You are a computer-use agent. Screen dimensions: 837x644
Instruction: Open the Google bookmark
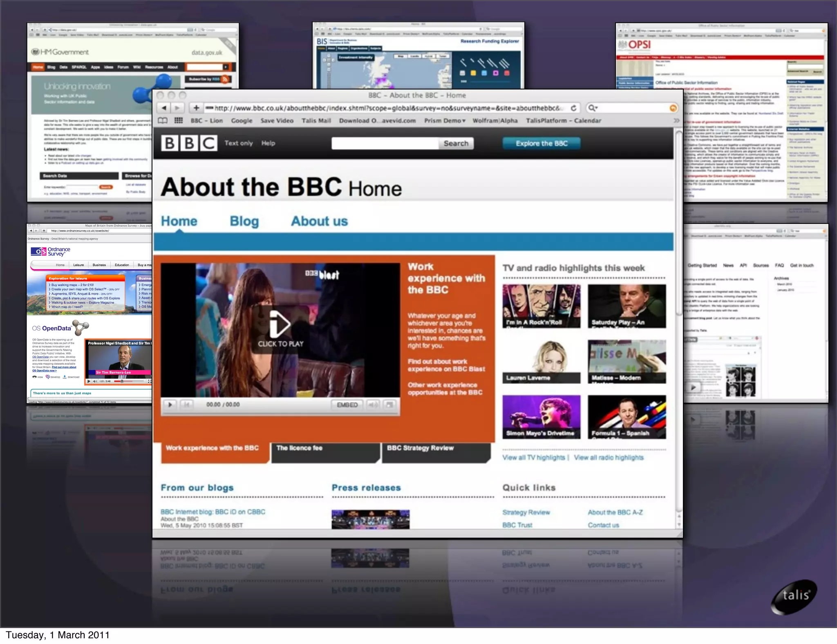(x=242, y=121)
